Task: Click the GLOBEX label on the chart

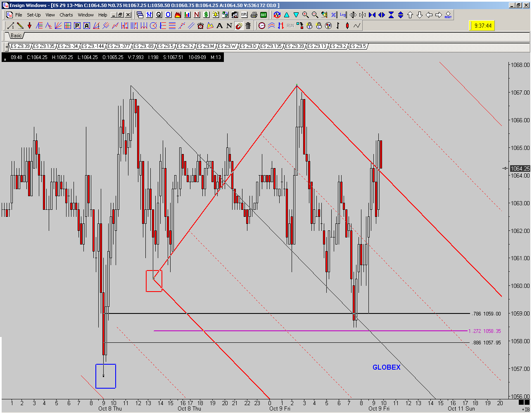Action: 386,367
